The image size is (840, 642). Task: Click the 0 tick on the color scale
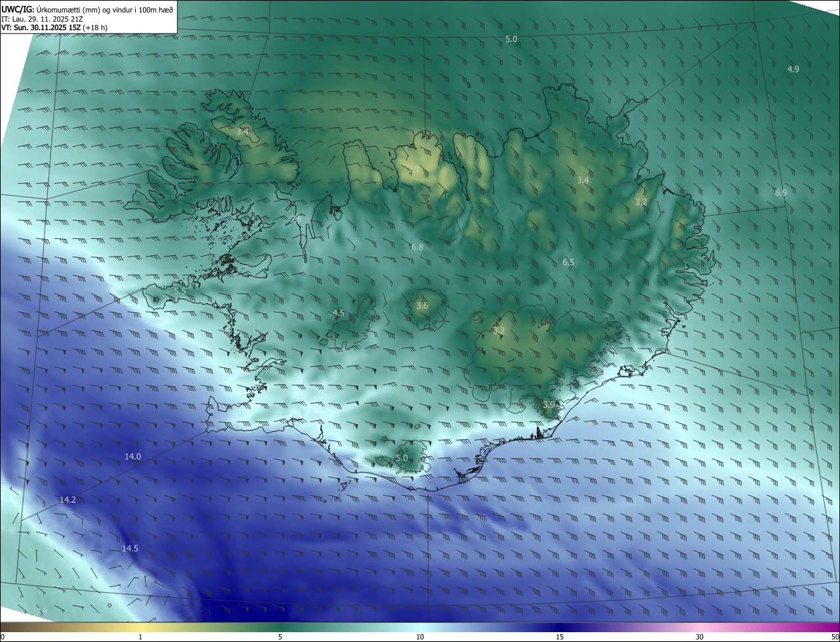[3, 637]
